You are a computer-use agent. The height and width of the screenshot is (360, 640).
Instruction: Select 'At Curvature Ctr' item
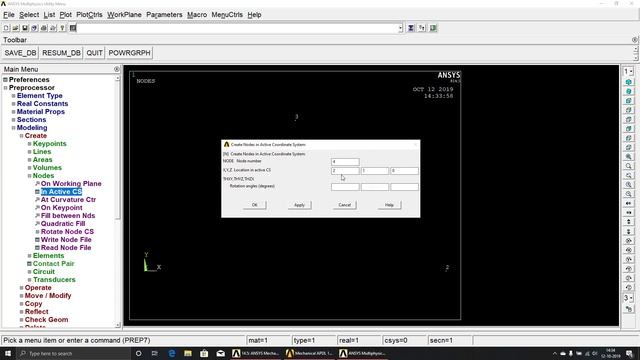pyautogui.click(x=68, y=200)
